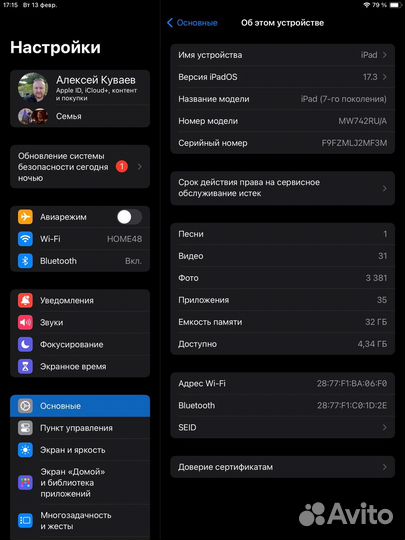Tap the Песни row

[x=282, y=234]
